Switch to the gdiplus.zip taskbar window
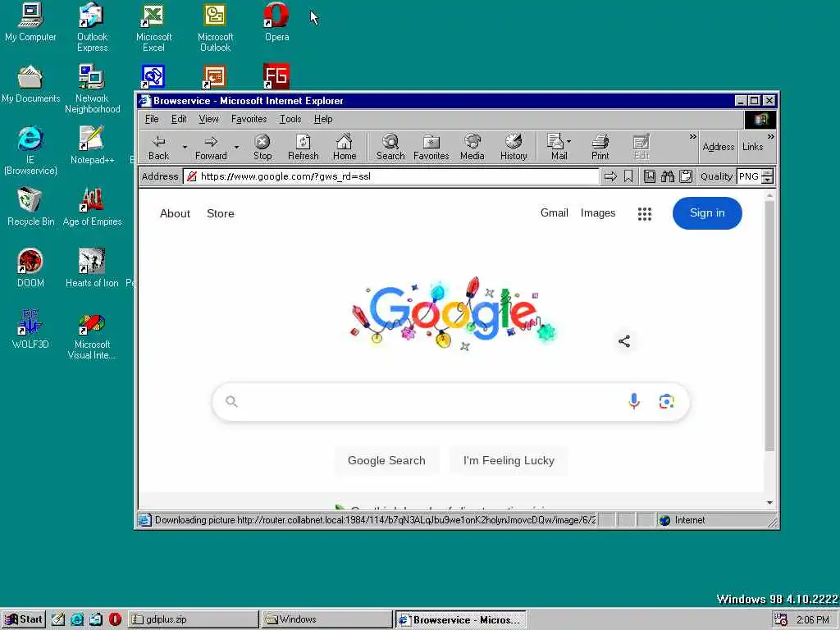The image size is (840, 630). (193, 619)
